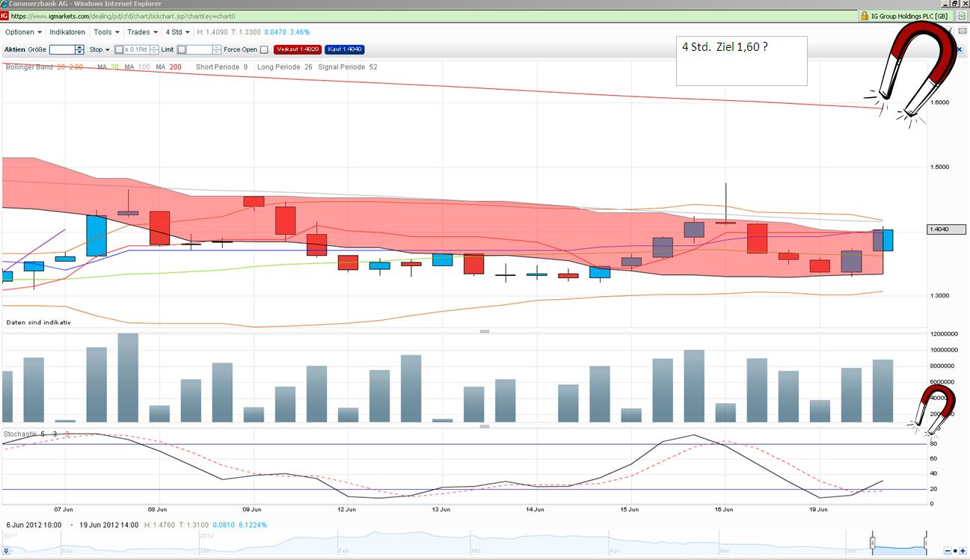Click the chart collapse double-chevron icon
Image resolution: width=970 pixels, height=560 pixels.
pyautogui.click(x=7, y=551)
